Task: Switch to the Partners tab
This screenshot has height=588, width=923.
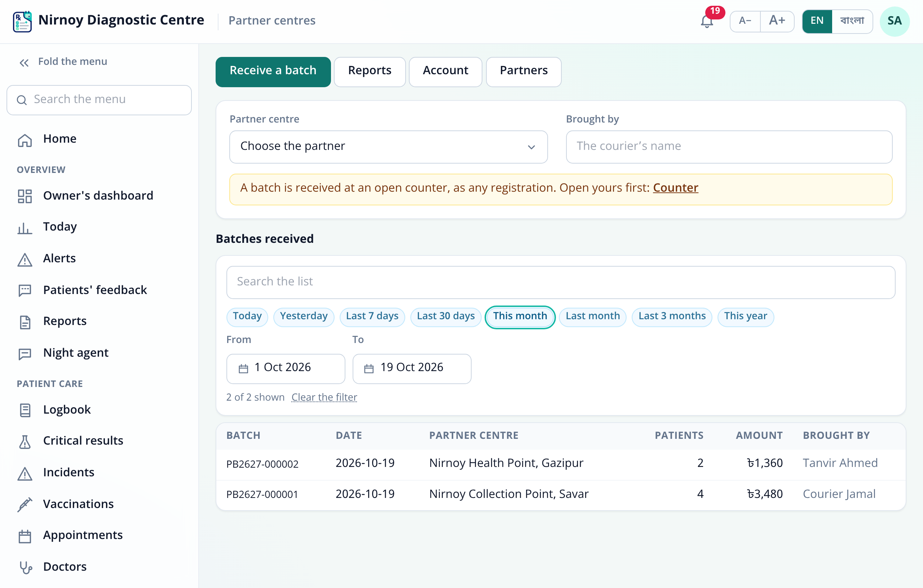Action: (523, 72)
